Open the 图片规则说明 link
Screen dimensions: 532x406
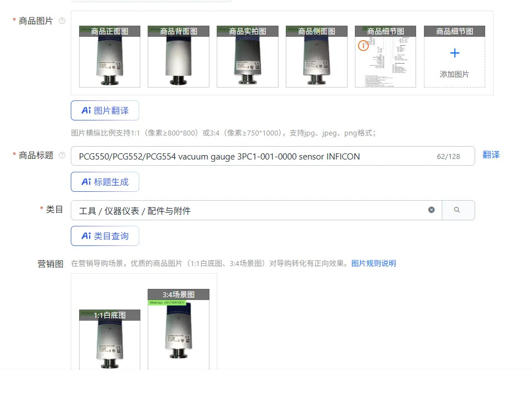point(374,263)
